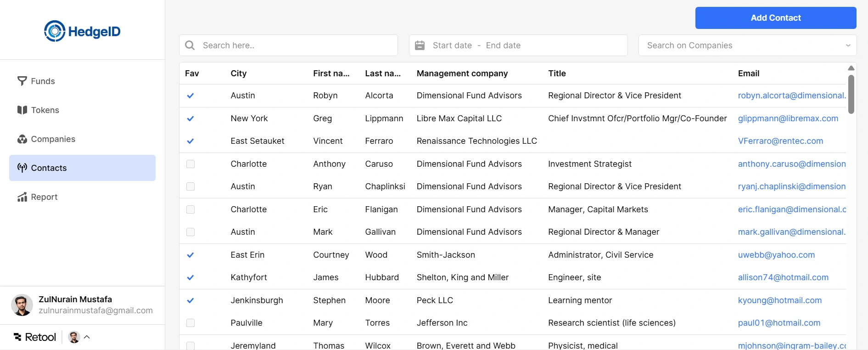This screenshot has height=350, width=868.
Task: Uncheck favorite for Robyn Alcorta
Action: point(190,96)
